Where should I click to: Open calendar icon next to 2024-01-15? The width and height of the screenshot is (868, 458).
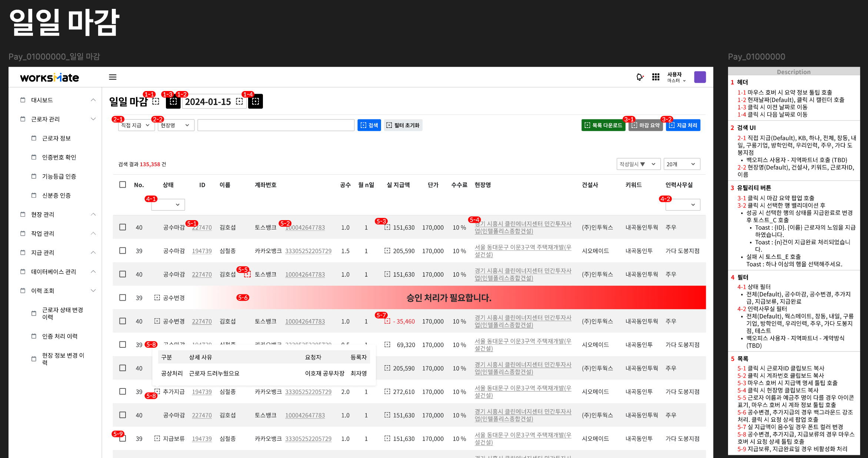(240, 101)
